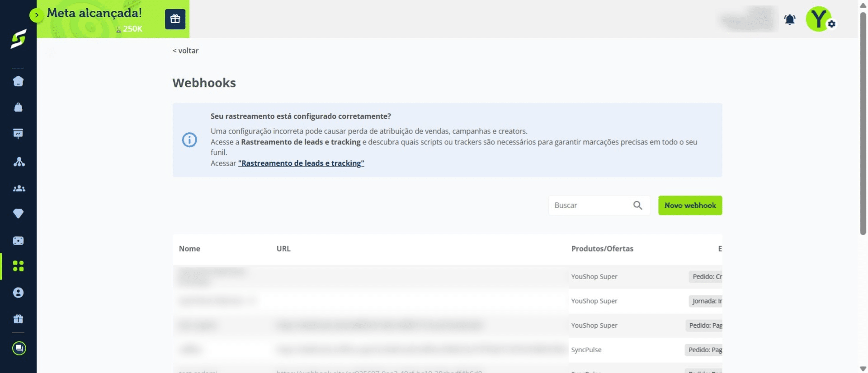Click the notifications bell icon
868x373 pixels.
coord(790,19)
